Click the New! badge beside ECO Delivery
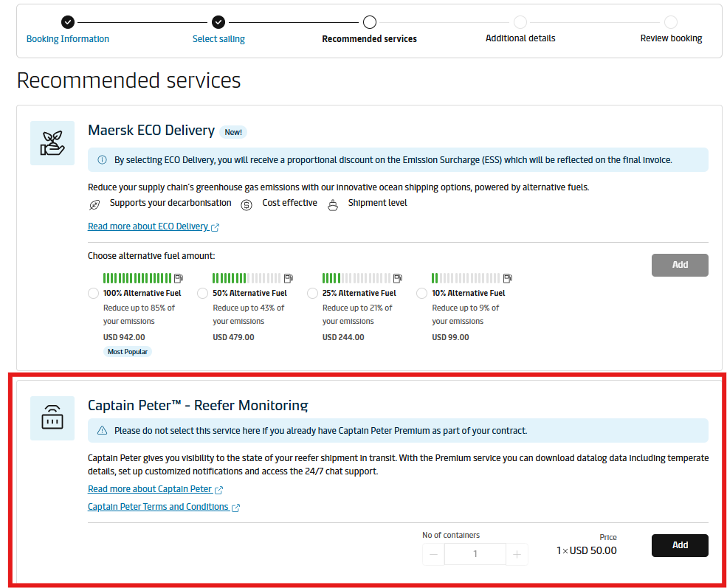 (x=233, y=132)
